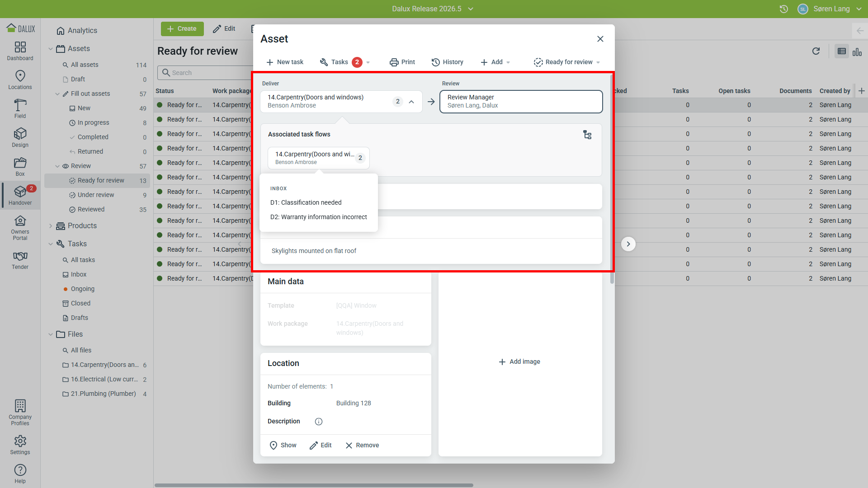Select the Review Manager step box
The height and width of the screenshot is (488, 868).
[x=521, y=102]
